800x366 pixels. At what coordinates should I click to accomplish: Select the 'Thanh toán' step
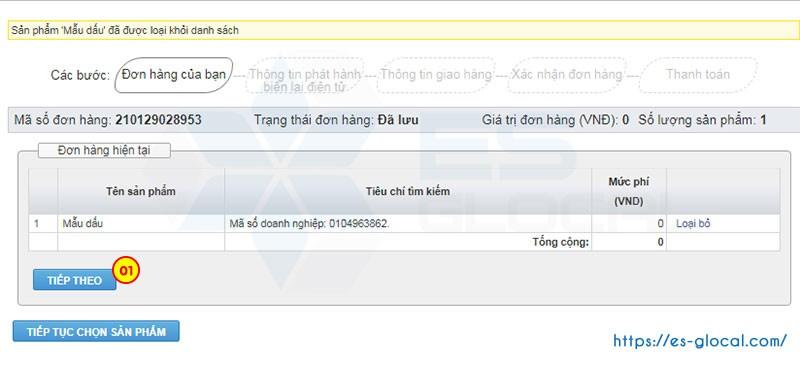coord(697,75)
